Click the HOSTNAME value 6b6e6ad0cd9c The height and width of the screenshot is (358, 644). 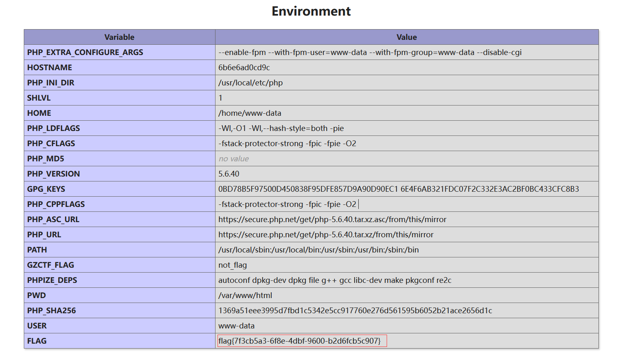pyautogui.click(x=244, y=68)
